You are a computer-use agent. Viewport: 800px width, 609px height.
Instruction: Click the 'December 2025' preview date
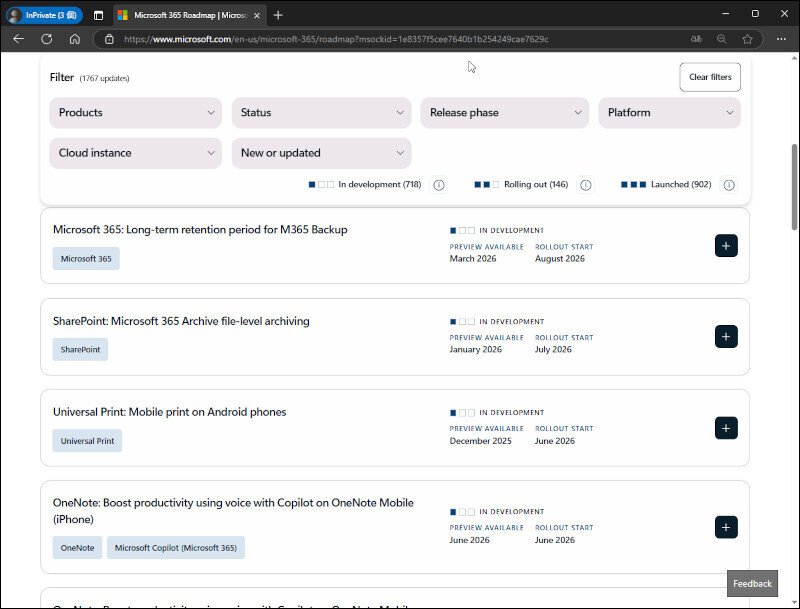480,441
